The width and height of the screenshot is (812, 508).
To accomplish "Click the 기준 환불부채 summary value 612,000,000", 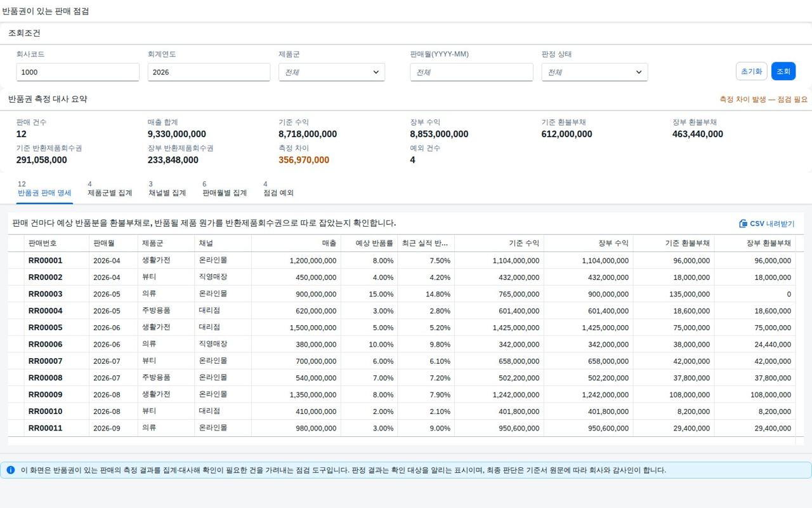I will pos(567,134).
